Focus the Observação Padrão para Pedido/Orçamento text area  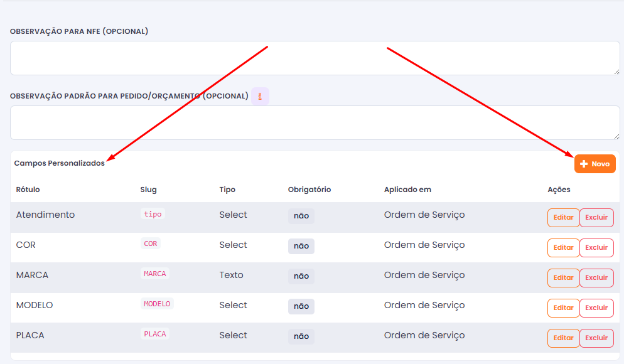coord(315,122)
